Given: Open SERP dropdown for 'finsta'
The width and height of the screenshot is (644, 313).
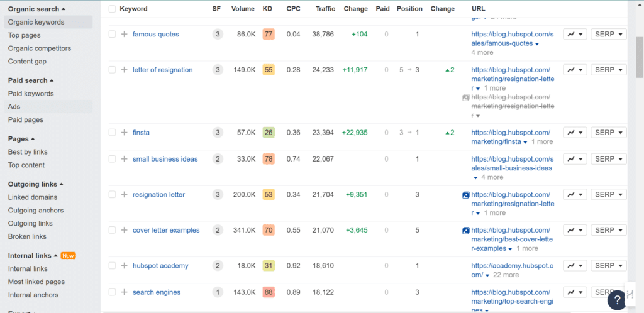Looking at the screenshot, I should pyautogui.click(x=609, y=133).
